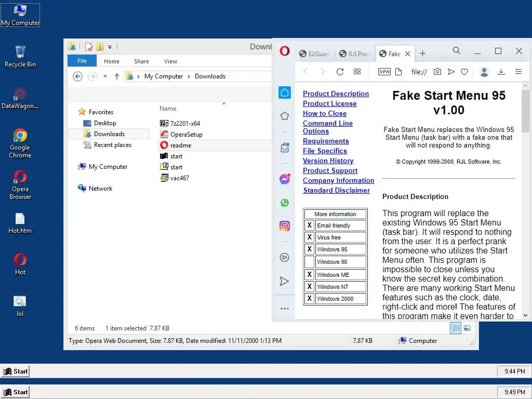Sort by Name column header
The height and width of the screenshot is (399, 532).
point(168,109)
